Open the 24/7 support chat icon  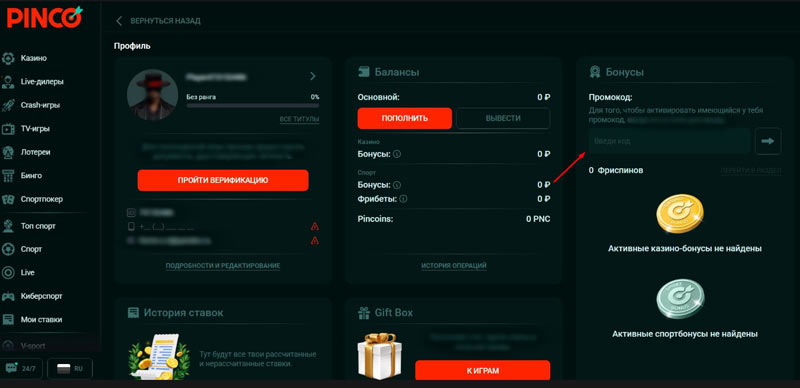(11, 368)
